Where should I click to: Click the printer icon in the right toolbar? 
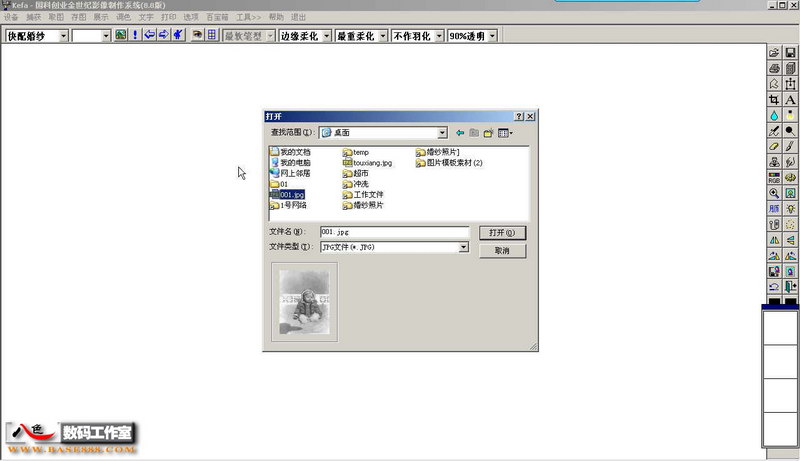774,68
